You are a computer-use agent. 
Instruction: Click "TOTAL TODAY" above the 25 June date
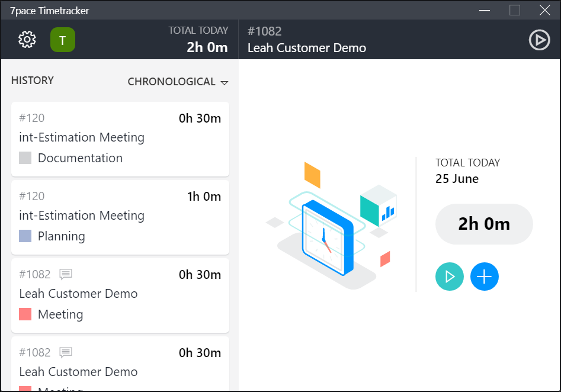click(x=467, y=163)
